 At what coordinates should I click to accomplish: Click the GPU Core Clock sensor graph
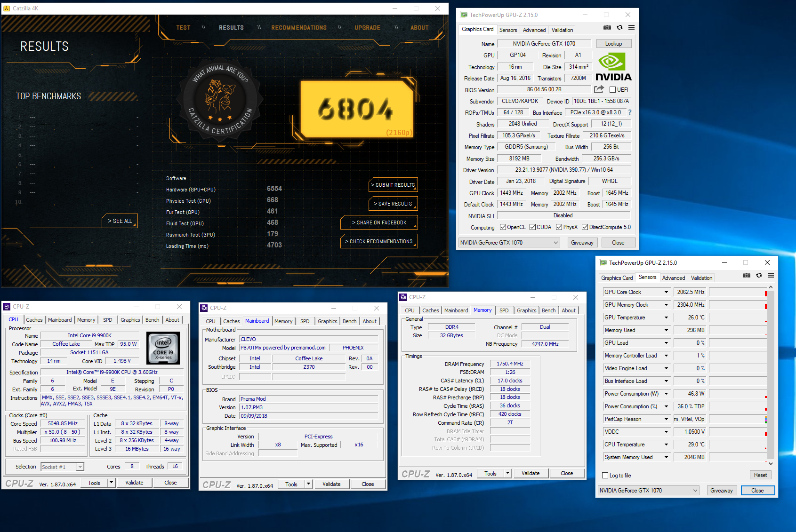[738, 292]
